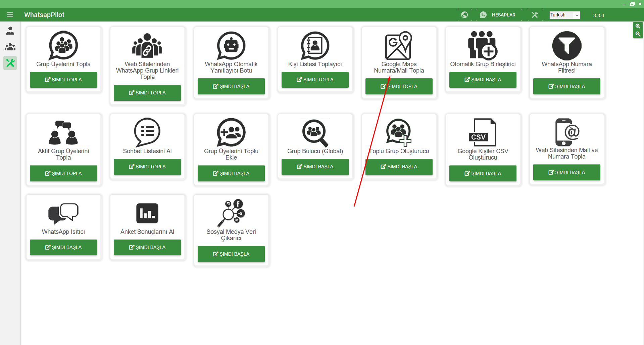The width and height of the screenshot is (644, 345).
Task: Click the 'Google Kişiler CSV Oluşturucu' label
Action: (483, 154)
